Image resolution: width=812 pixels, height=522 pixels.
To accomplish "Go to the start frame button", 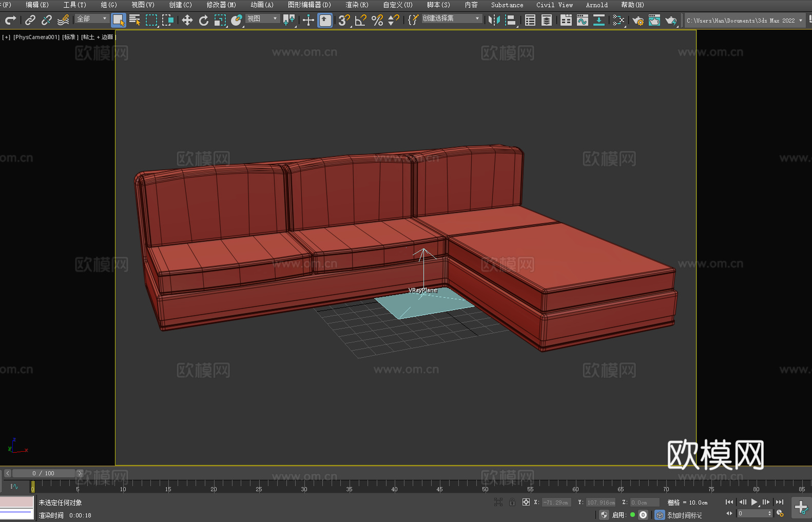I will pos(729,502).
